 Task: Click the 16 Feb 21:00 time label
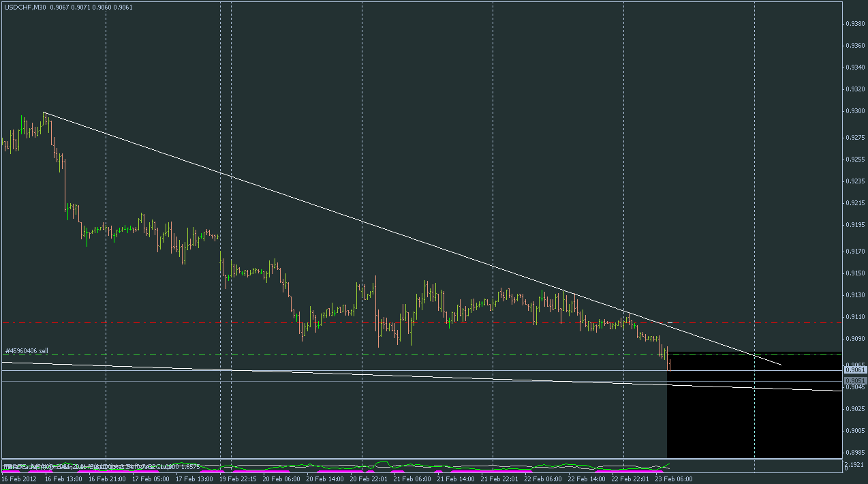tap(107, 479)
